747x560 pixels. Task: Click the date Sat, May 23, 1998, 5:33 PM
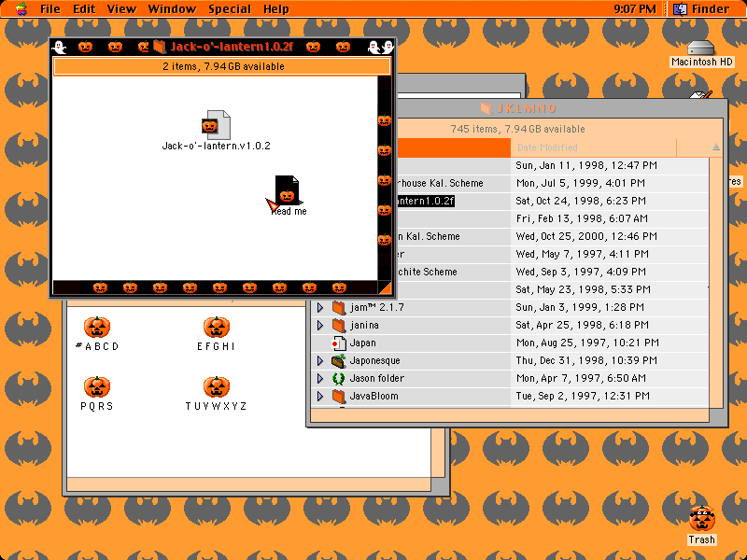583,289
